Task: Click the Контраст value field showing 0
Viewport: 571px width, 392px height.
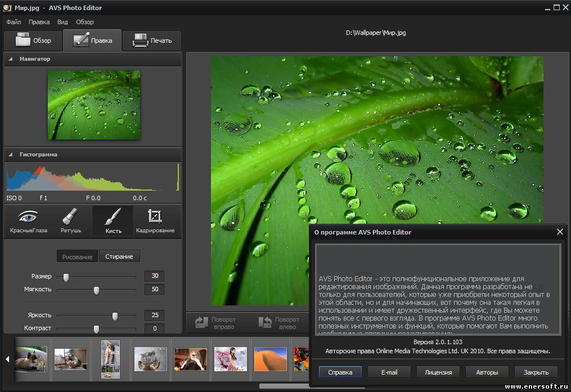Action: click(x=155, y=328)
